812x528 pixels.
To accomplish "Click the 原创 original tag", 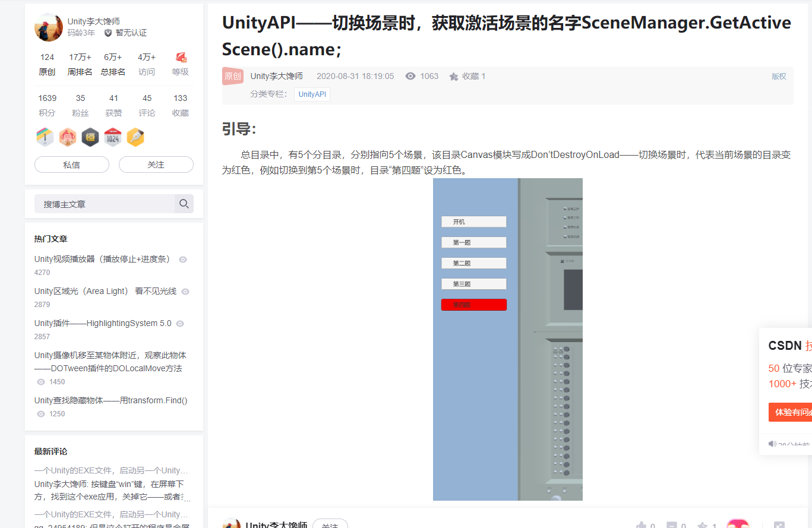I will coord(232,76).
